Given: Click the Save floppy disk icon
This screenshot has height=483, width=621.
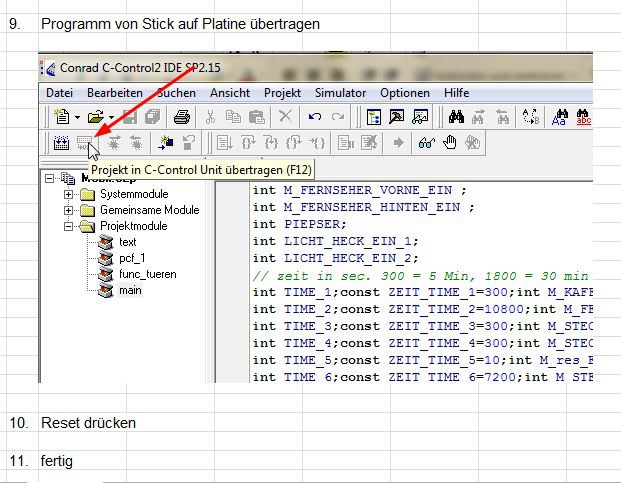Looking at the screenshot, I should [x=130, y=117].
